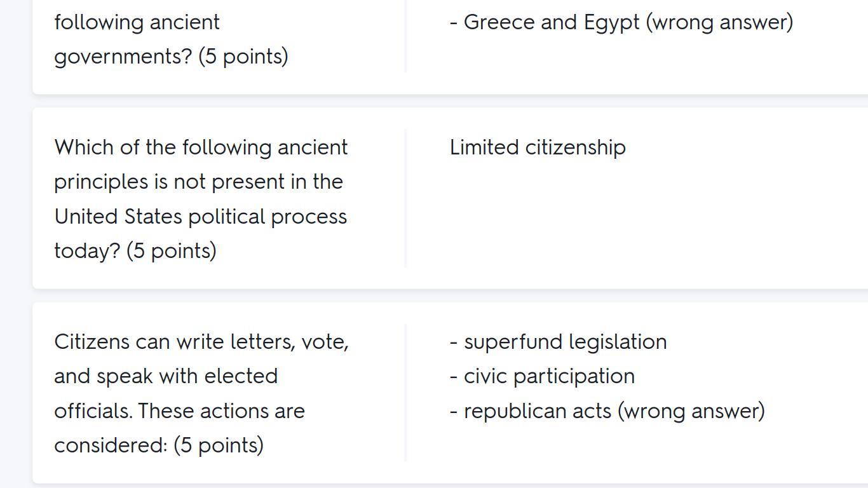Click the divider in the Limited citizenship card
Viewport: 868px width, 488px height.
405,198
